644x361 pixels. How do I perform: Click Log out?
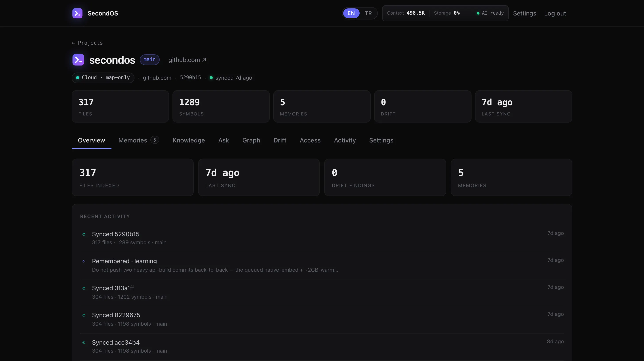(555, 13)
